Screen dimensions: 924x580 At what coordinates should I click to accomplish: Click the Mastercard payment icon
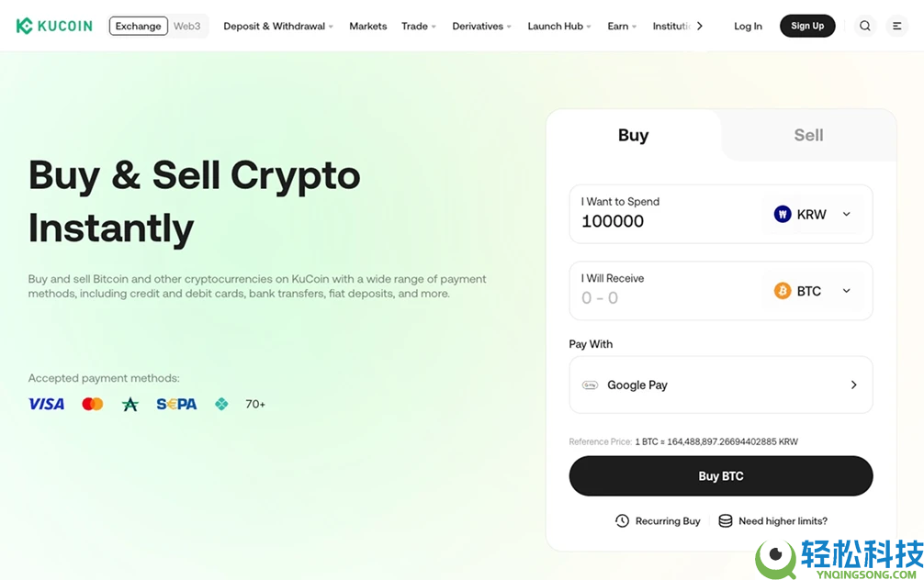point(93,404)
